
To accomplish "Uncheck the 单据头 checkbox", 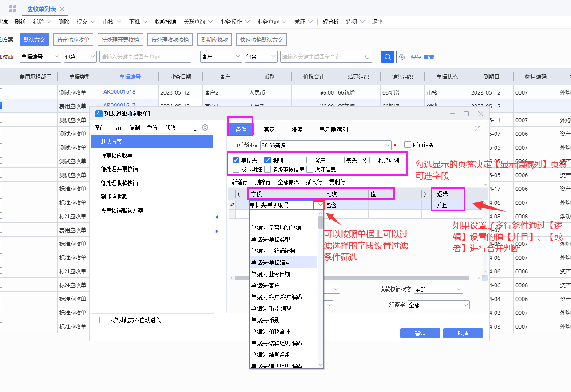I will [x=236, y=160].
